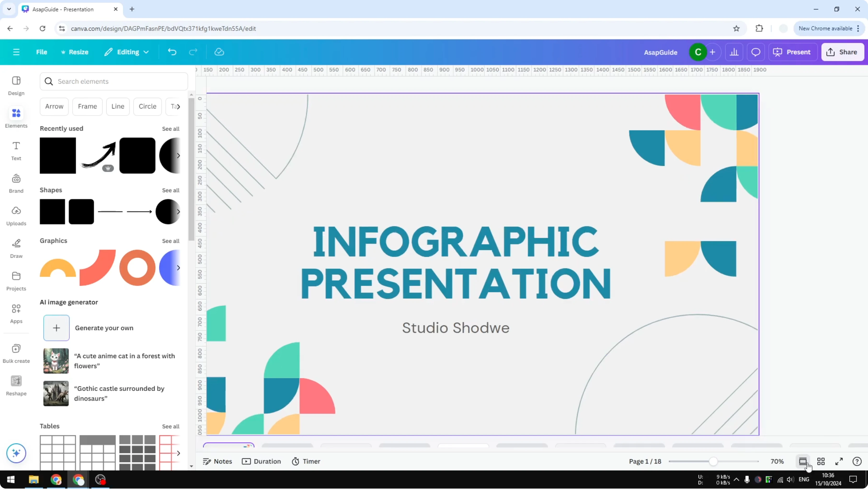Toggle the Duration display
This screenshot has height=489, width=868.
262,461
